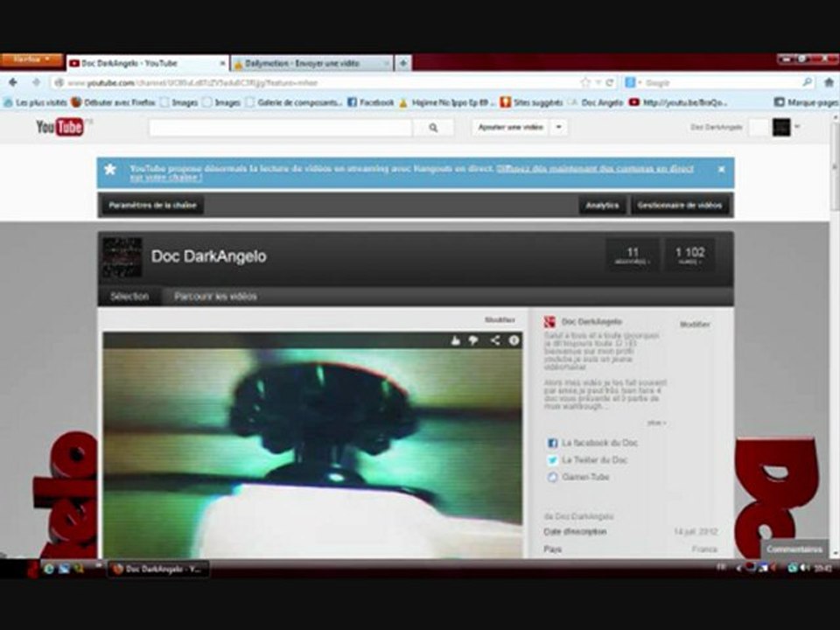Open the Doc Angelo bookmark
840x630 pixels.
(x=596, y=101)
